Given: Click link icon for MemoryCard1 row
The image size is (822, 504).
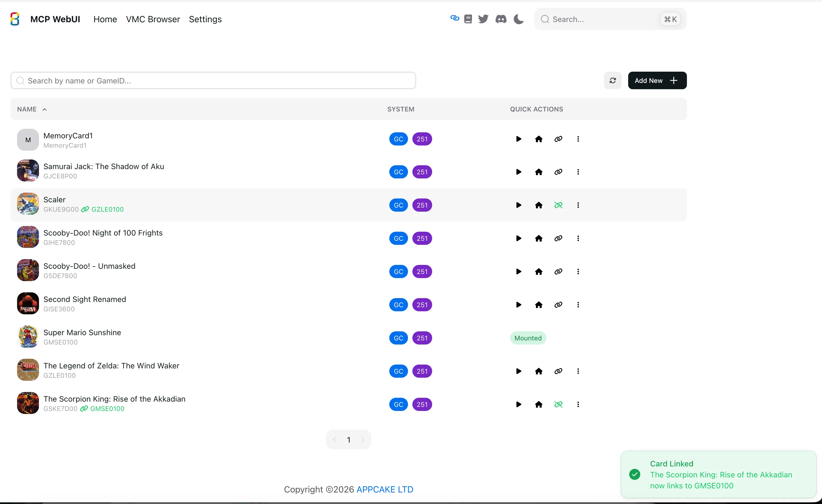Looking at the screenshot, I should (558, 139).
